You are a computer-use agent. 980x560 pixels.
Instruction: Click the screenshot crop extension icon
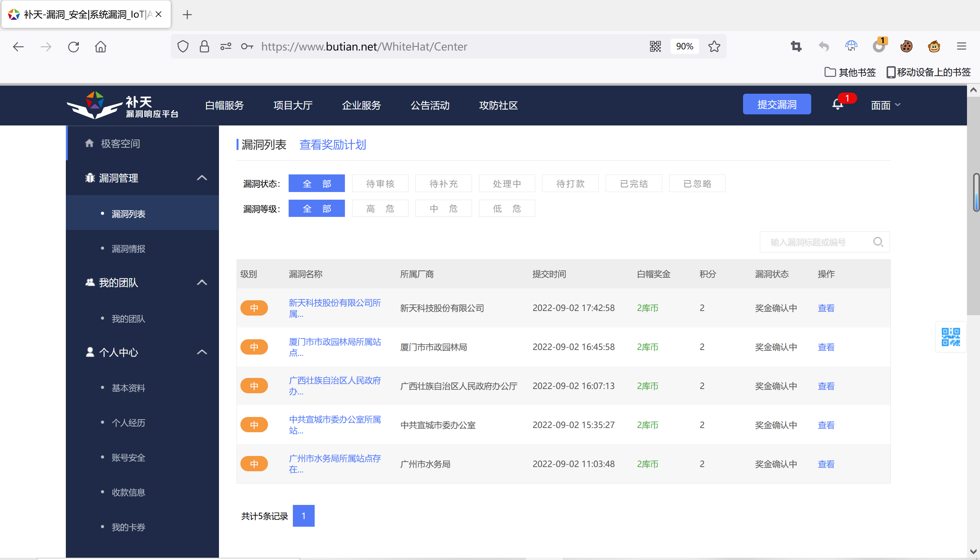796,47
